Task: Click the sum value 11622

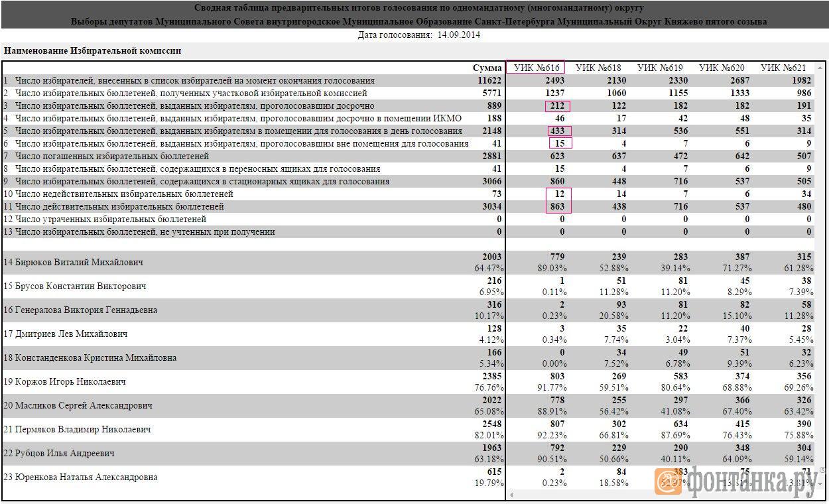Action: point(489,80)
